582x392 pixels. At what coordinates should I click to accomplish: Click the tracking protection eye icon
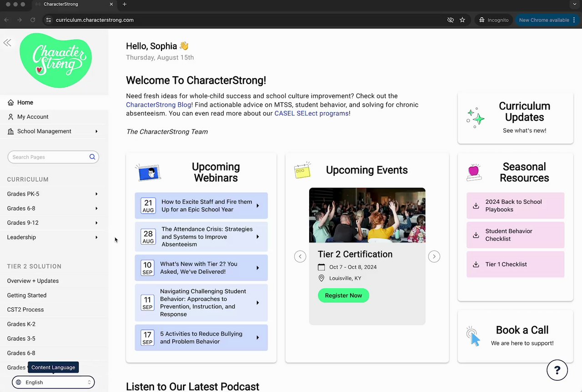pos(451,20)
